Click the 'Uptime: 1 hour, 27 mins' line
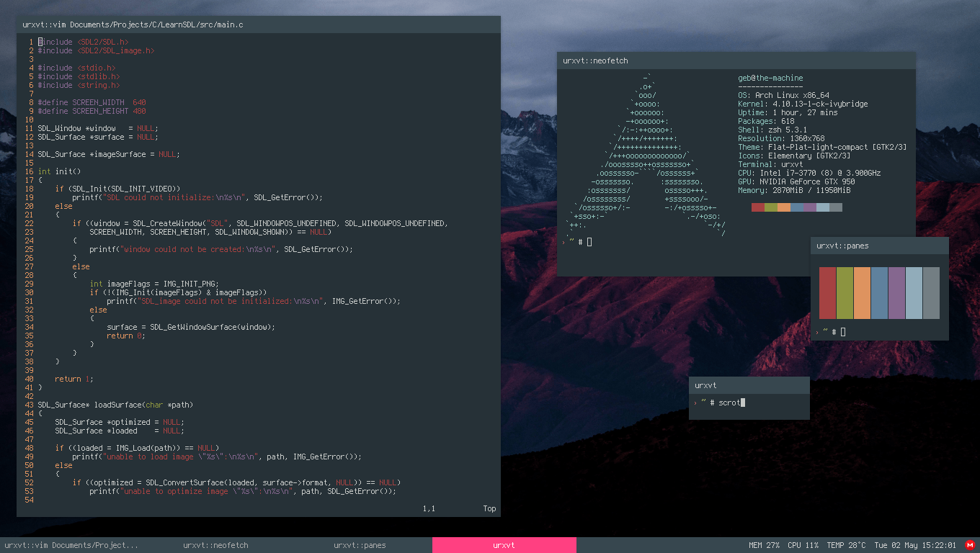The width and height of the screenshot is (980, 553). pyautogui.click(x=788, y=112)
